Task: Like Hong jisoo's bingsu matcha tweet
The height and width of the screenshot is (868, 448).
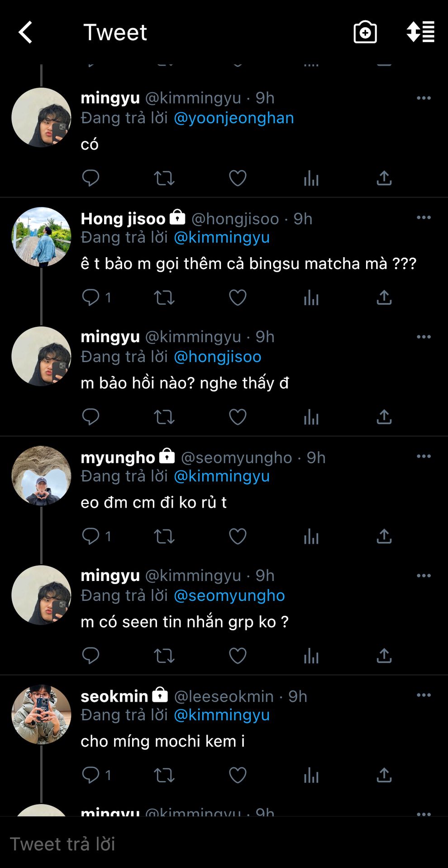Action: click(x=238, y=297)
